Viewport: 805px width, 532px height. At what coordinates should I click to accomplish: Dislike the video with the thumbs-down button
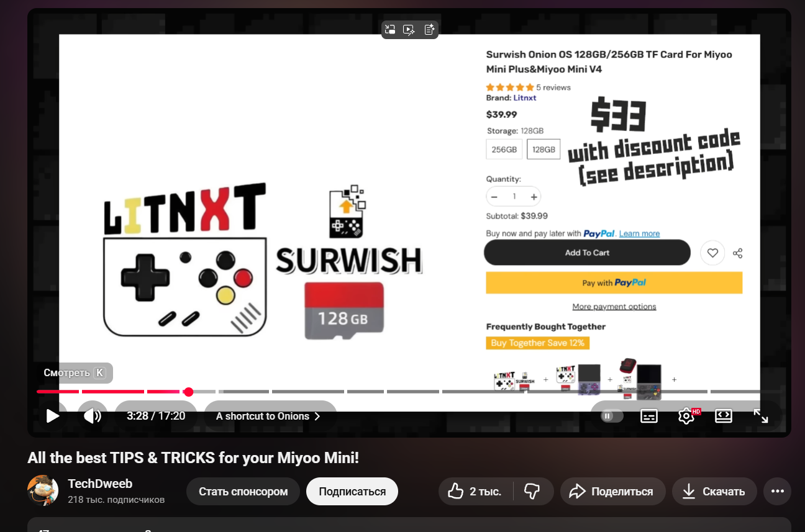(532, 492)
